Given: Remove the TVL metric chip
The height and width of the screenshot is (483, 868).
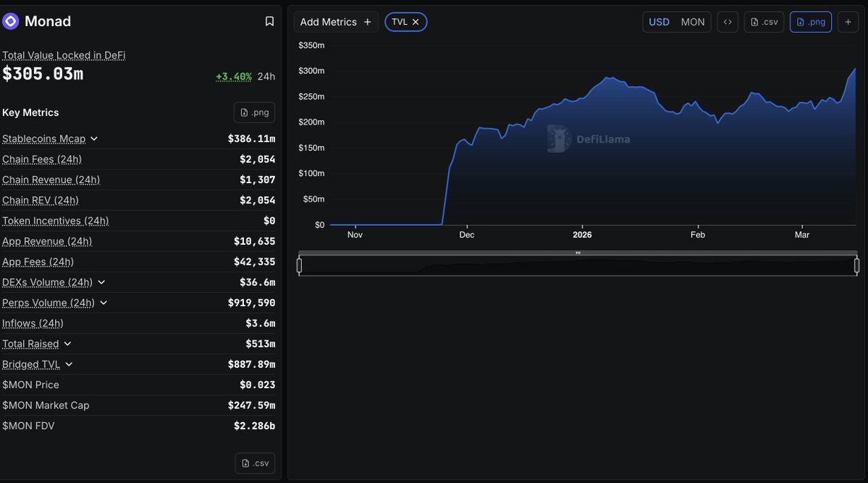Looking at the screenshot, I should 416,22.
